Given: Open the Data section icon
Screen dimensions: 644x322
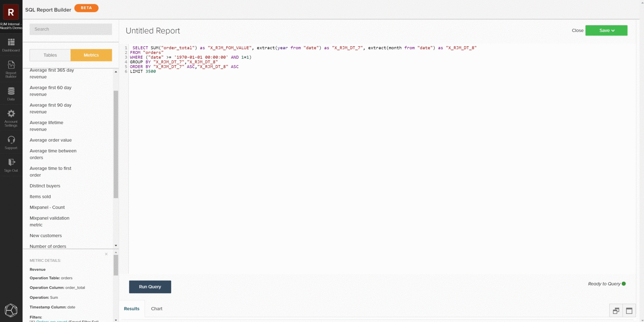Looking at the screenshot, I should coord(11,93).
